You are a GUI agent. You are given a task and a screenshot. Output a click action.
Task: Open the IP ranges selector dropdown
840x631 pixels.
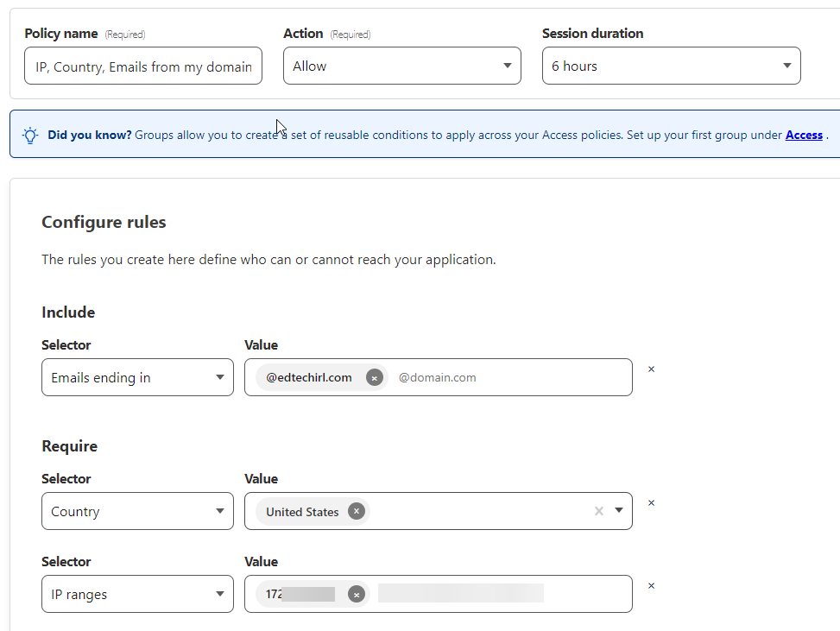pos(137,594)
